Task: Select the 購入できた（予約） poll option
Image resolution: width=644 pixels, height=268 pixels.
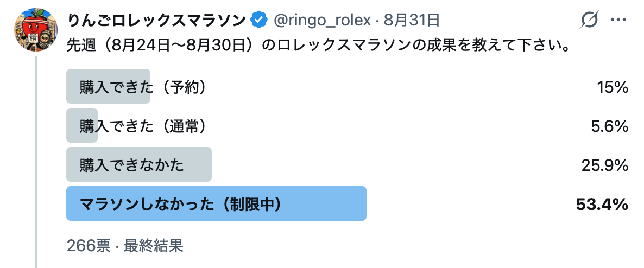Action: [348, 87]
